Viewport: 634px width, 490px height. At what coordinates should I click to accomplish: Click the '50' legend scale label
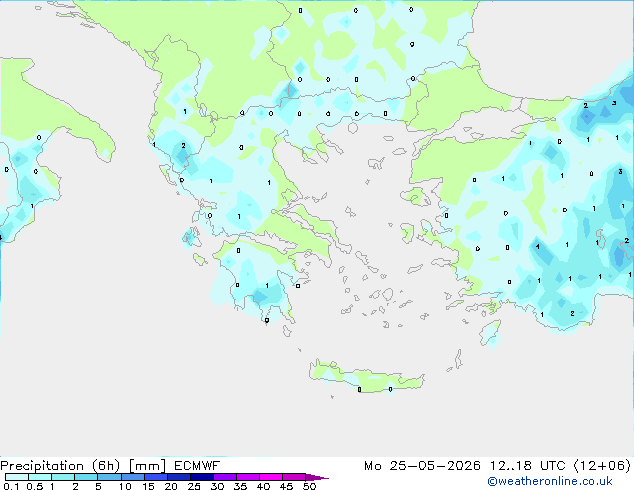coord(309,486)
